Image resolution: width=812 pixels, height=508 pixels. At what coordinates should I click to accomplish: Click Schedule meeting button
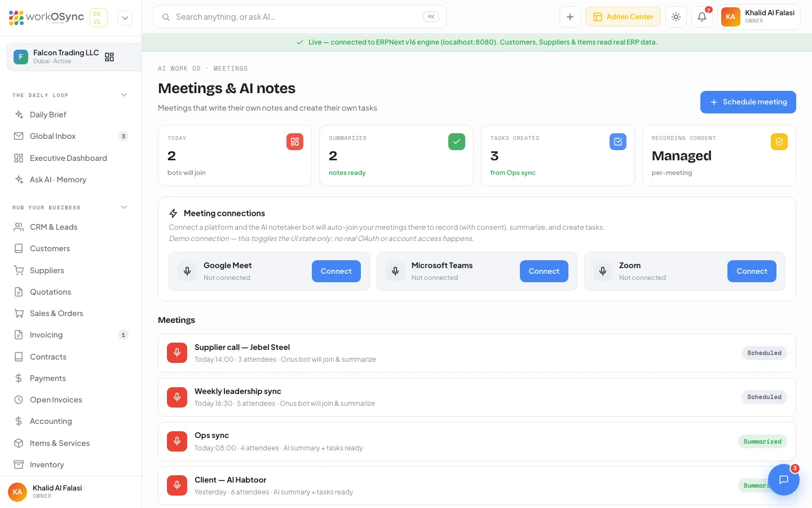click(x=748, y=102)
